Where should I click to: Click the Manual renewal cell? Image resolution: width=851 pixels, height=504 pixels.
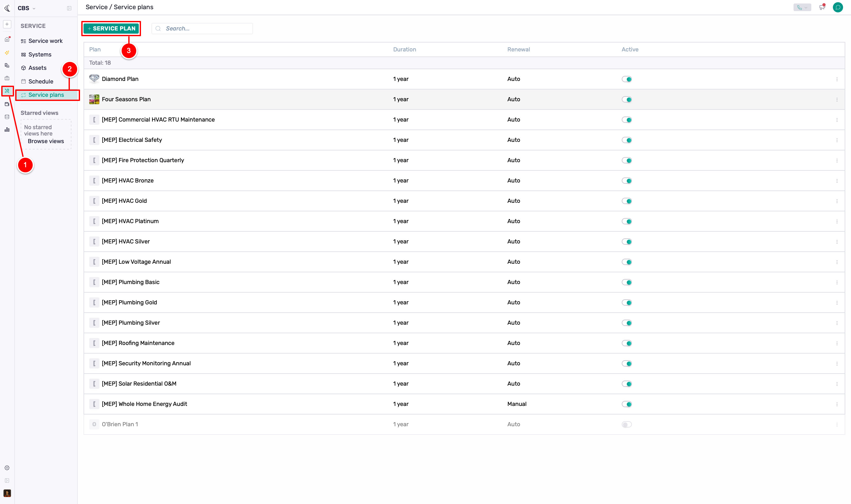[517, 404]
